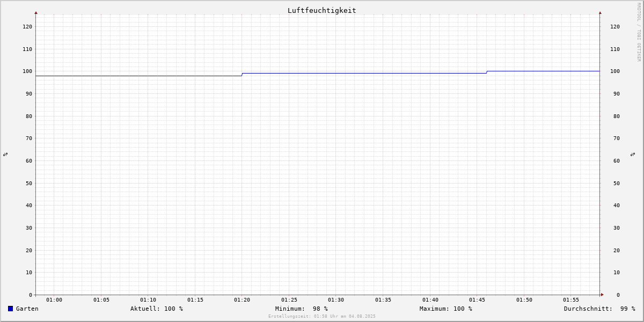This screenshot has height=322, width=644.
Task: Click the 01:10 time axis label
Action: pos(148,300)
